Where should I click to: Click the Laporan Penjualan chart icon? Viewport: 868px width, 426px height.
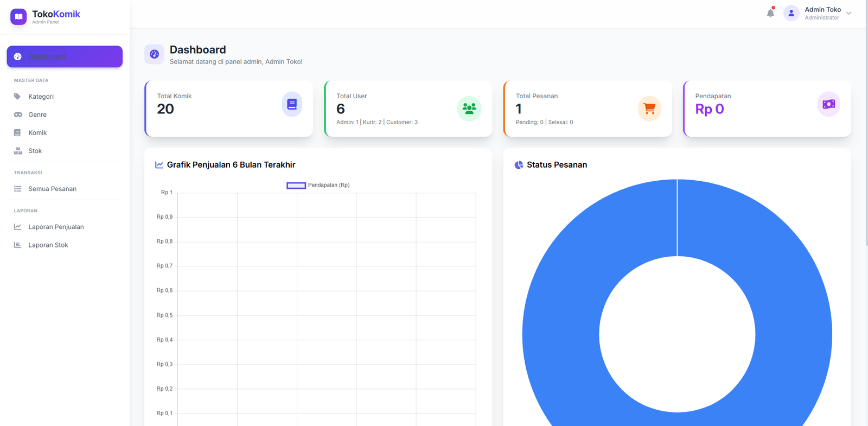(18, 227)
